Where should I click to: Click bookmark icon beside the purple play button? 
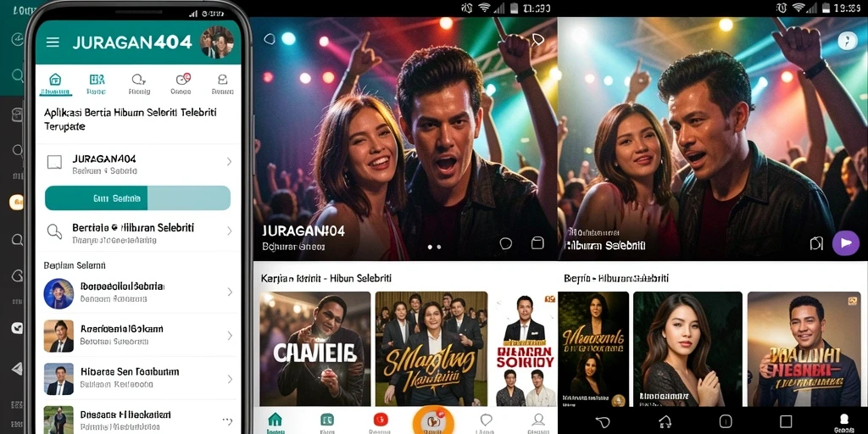click(816, 243)
